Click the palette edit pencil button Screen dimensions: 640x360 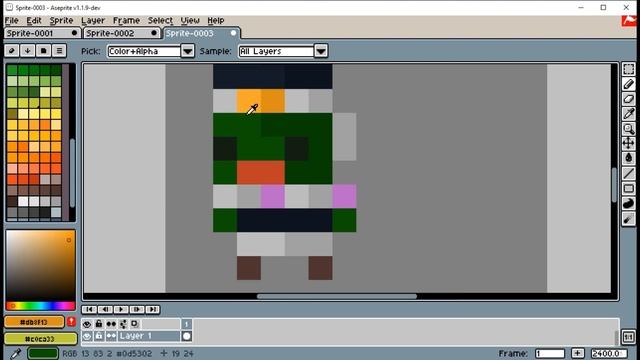coord(11,51)
